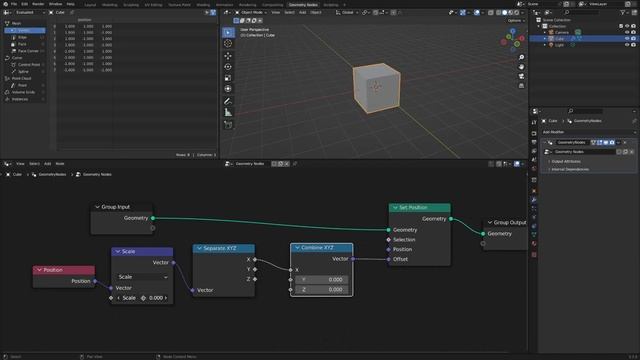Open the File menu
The width and height of the screenshot is (640, 360).
click(14, 4)
